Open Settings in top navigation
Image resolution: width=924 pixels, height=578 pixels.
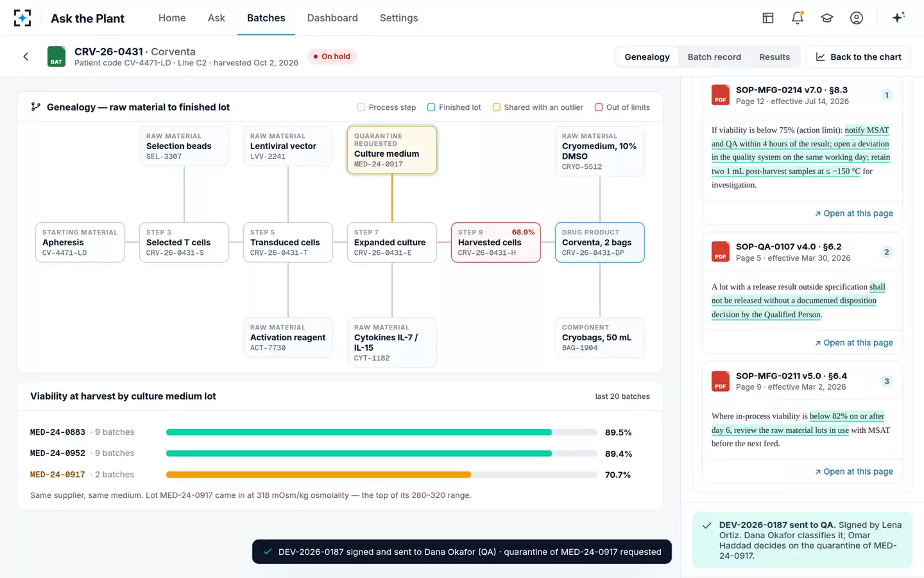pos(398,18)
